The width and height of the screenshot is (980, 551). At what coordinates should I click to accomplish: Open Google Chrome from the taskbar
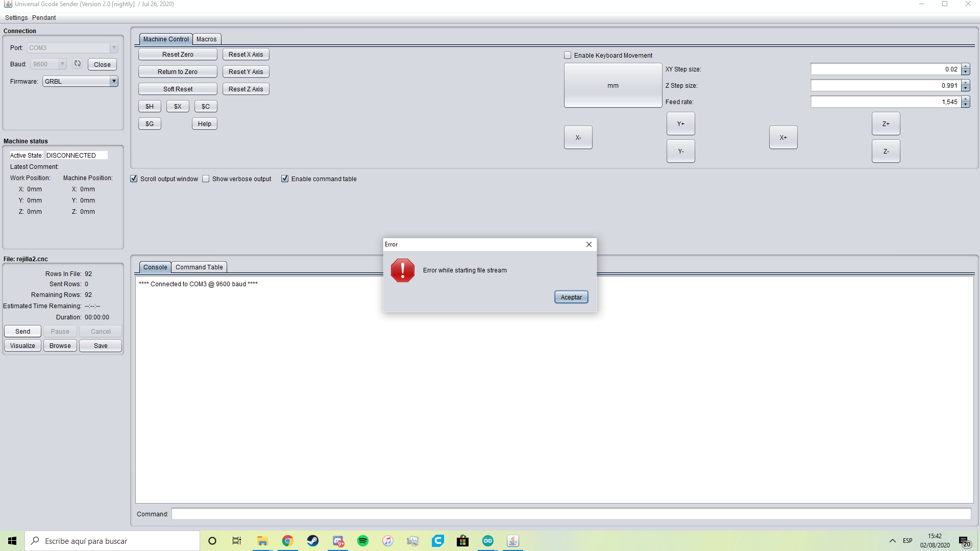pyautogui.click(x=287, y=541)
